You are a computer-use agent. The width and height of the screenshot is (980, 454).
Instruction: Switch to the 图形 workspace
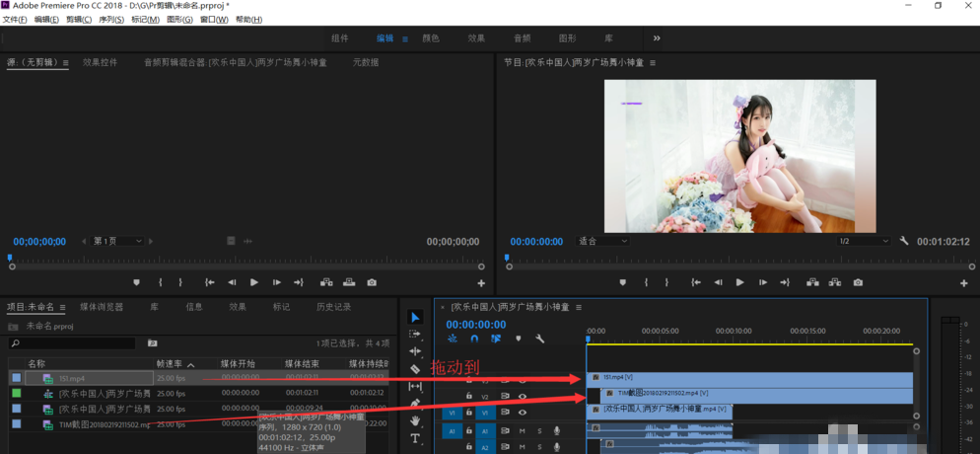tap(568, 38)
